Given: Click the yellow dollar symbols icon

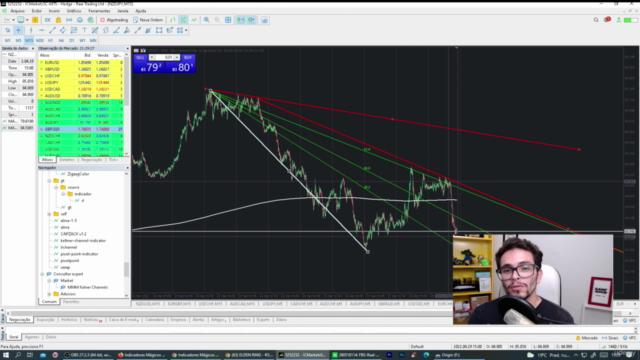Looking at the screenshot, I should [36, 20].
